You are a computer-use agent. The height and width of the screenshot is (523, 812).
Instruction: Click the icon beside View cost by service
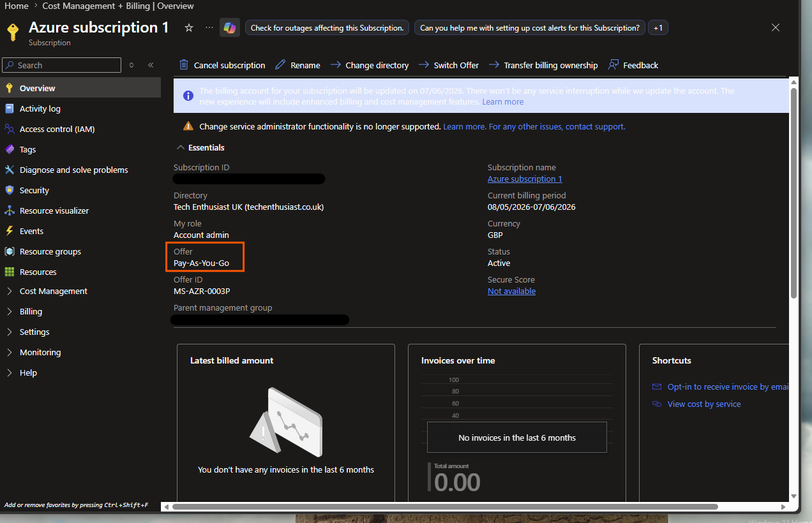click(x=657, y=404)
